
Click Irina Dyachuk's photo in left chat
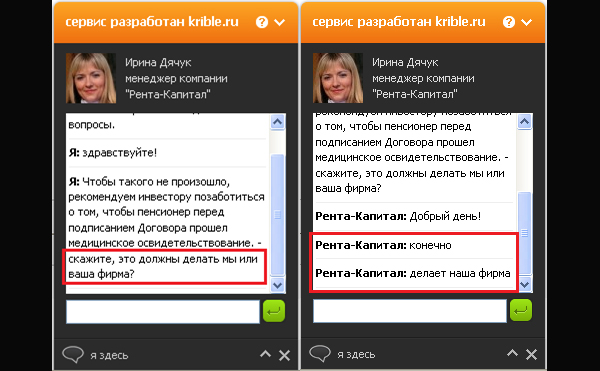[91, 78]
